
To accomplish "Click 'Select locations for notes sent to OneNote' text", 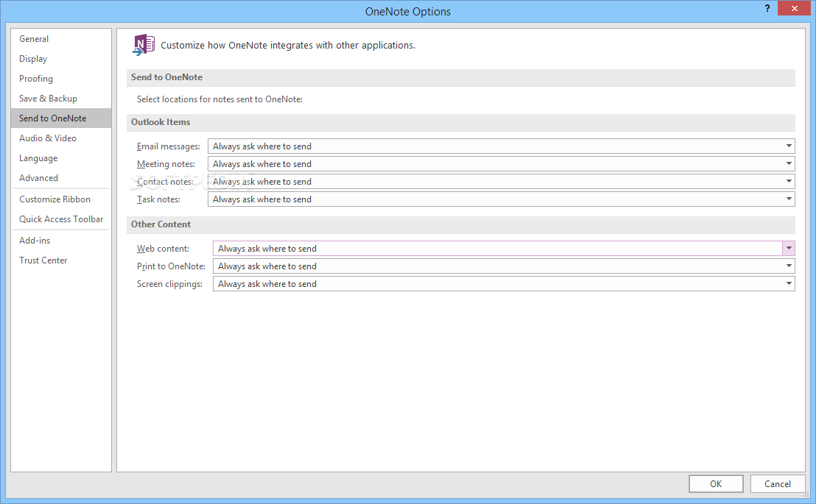I will click(219, 99).
